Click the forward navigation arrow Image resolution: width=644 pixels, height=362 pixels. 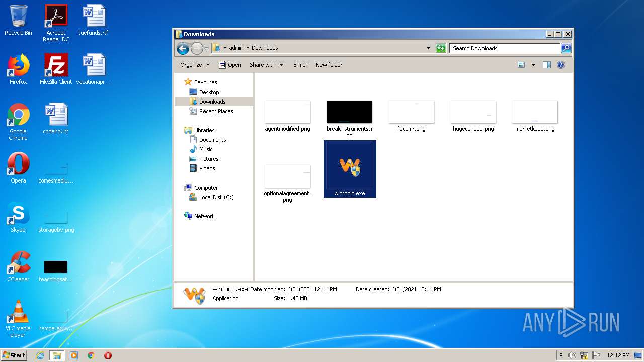[196, 48]
